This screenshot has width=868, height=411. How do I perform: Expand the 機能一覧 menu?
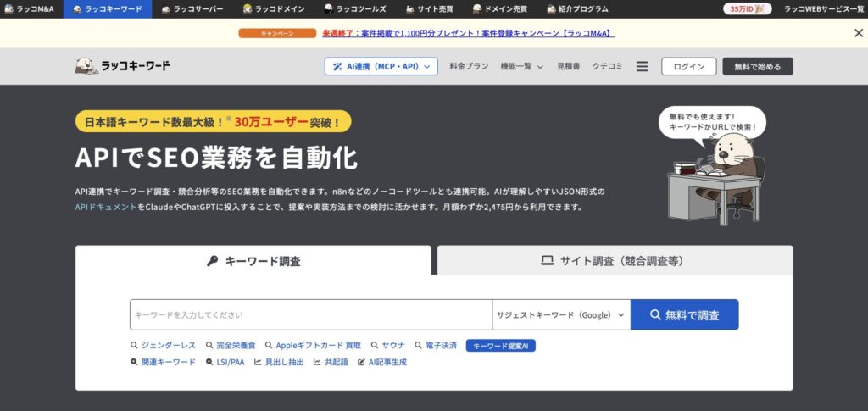[521, 66]
